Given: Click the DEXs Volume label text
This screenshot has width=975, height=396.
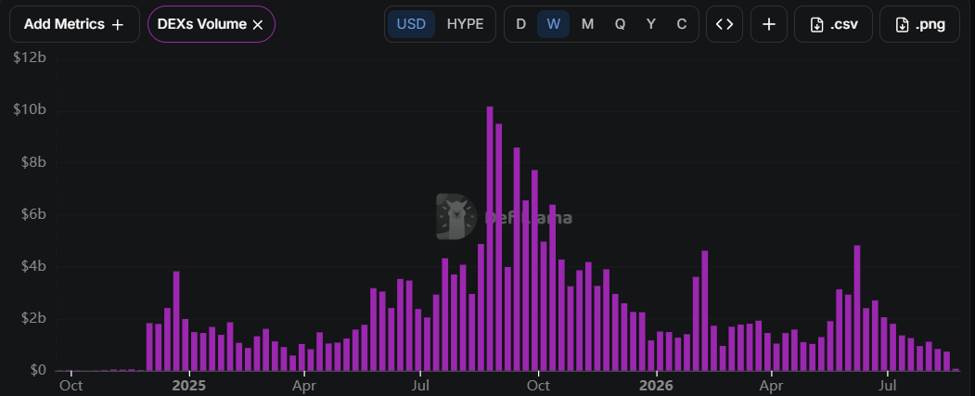Looking at the screenshot, I should tap(202, 25).
